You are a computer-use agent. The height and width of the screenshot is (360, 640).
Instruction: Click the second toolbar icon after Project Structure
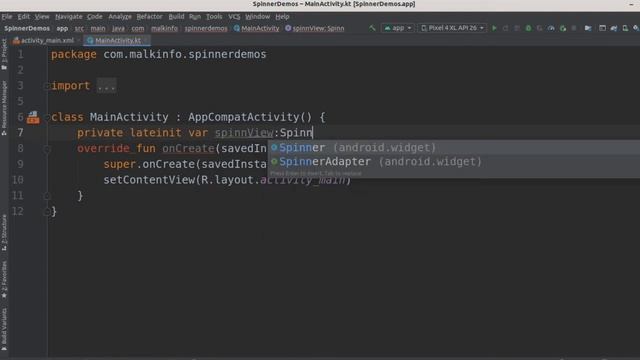click(614, 28)
